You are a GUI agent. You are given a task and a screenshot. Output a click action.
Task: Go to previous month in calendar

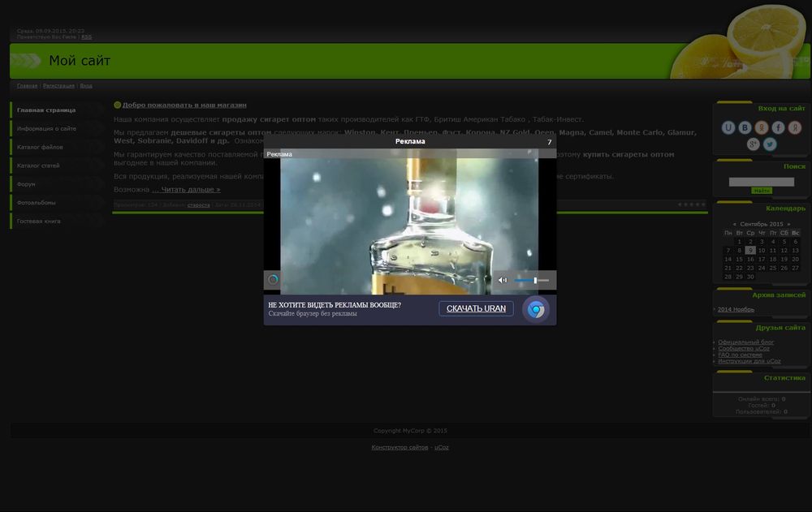pos(734,224)
